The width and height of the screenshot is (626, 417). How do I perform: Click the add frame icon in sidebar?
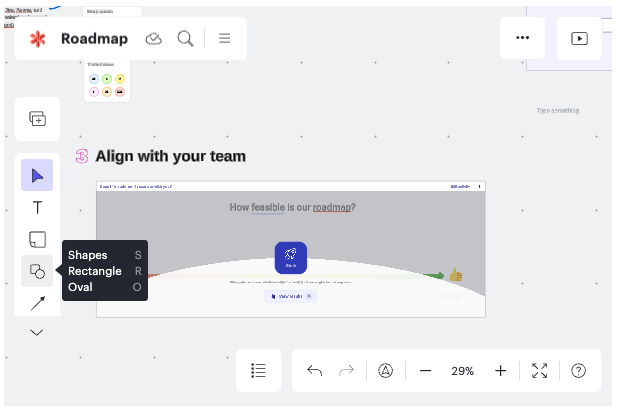coord(37,119)
